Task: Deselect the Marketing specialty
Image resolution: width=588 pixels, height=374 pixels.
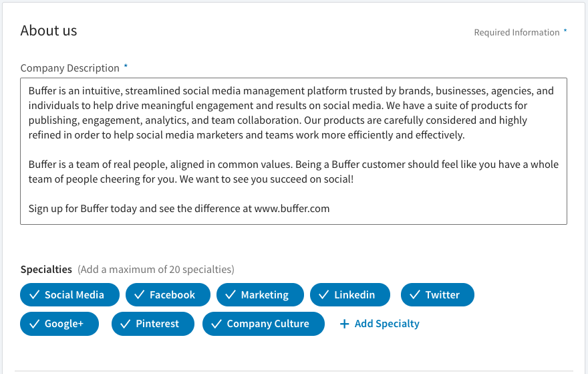Action: point(260,295)
